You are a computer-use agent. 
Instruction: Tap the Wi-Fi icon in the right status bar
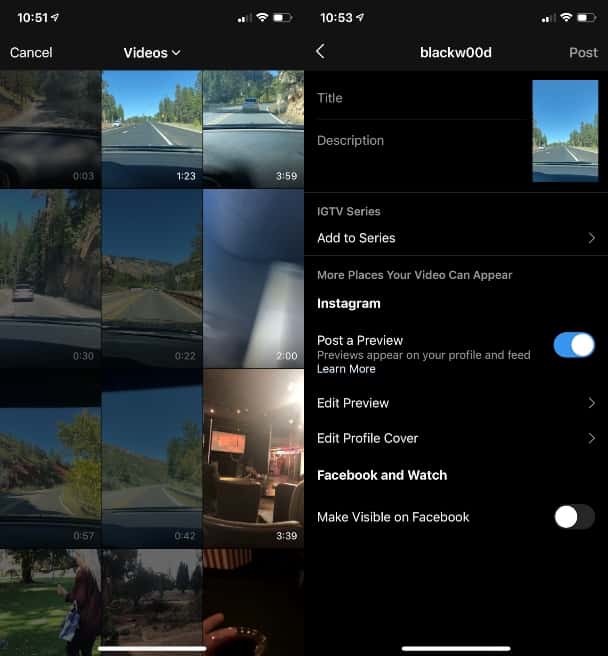[x=566, y=18]
